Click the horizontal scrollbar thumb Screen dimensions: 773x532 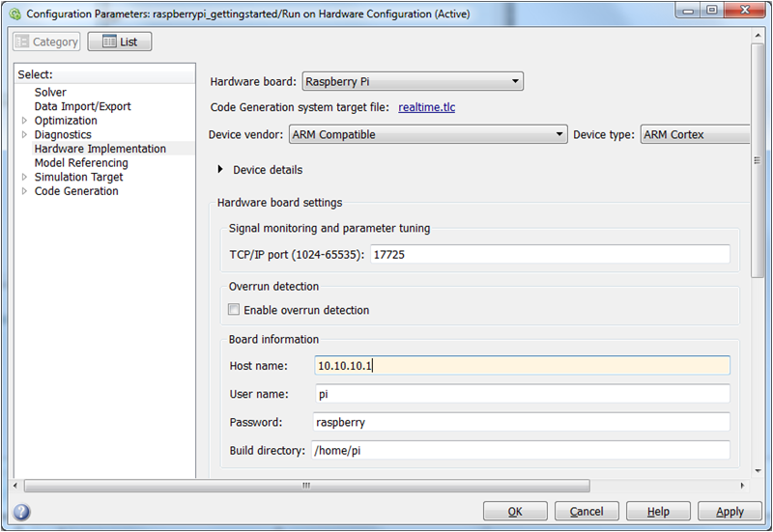[x=306, y=486]
